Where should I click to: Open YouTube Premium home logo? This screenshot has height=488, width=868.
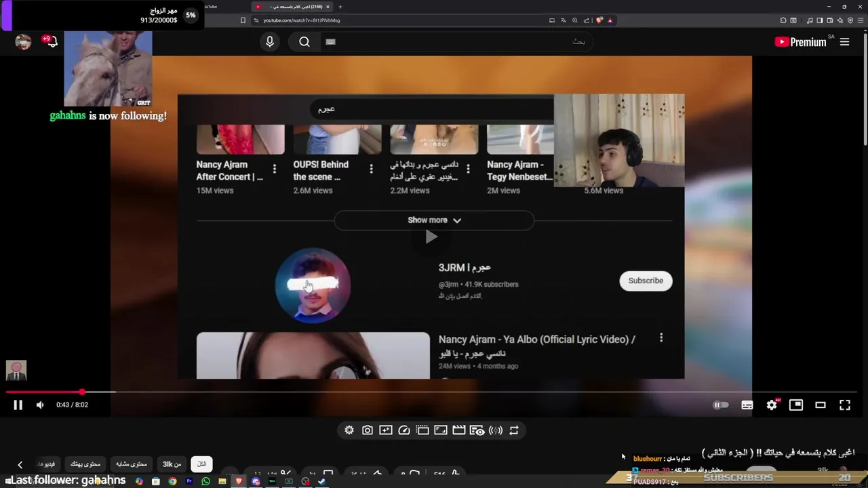[x=800, y=42]
